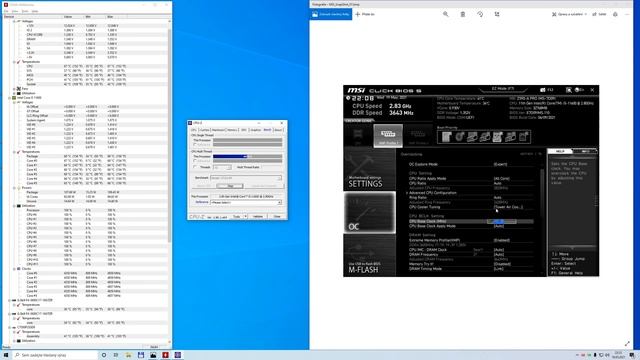Click the displayed BIOS screenshot image in Photos

471,180
